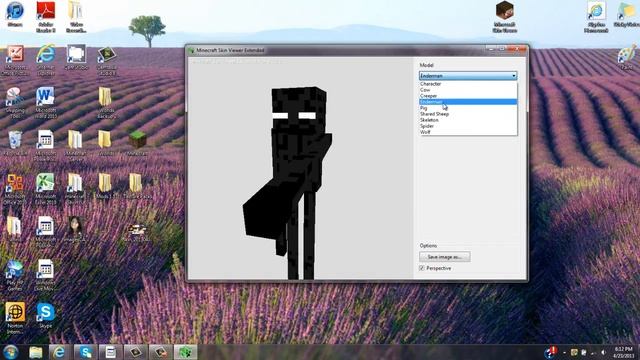This screenshot has height=360, width=640.
Task: Toggle the Perspective checkbox
Action: (422, 268)
